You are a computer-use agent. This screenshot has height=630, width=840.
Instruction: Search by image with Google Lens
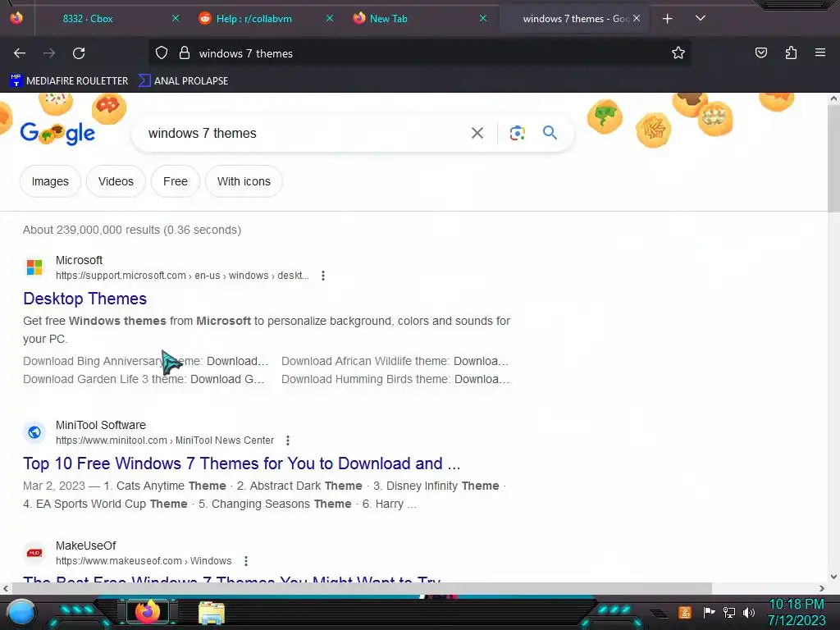coord(517,133)
